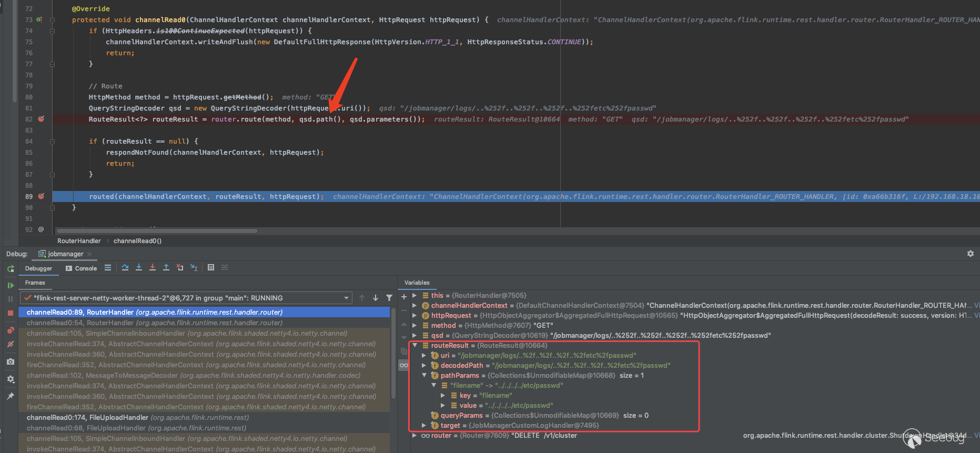
Task: Click the Step Over debugger icon
Action: click(x=125, y=267)
